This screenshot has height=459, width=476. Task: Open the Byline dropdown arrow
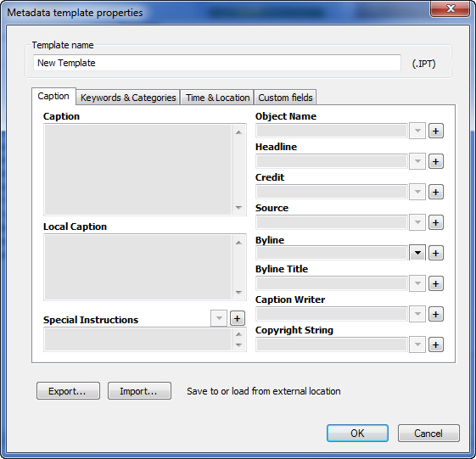tap(417, 253)
